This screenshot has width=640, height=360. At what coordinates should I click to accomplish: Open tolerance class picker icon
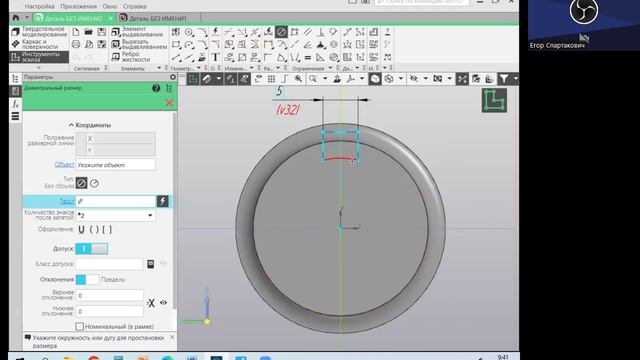coord(151,264)
